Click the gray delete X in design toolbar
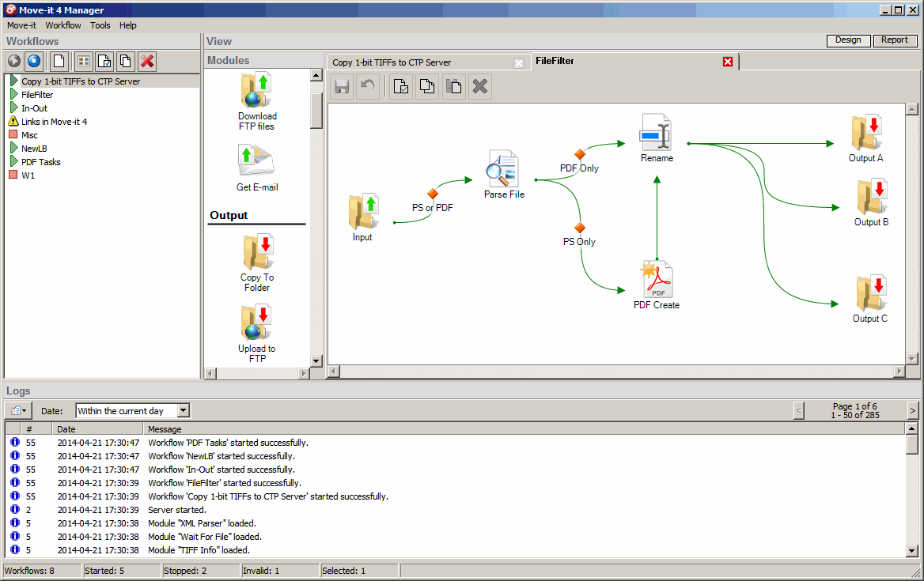This screenshot has width=924, height=581. coord(479,87)
